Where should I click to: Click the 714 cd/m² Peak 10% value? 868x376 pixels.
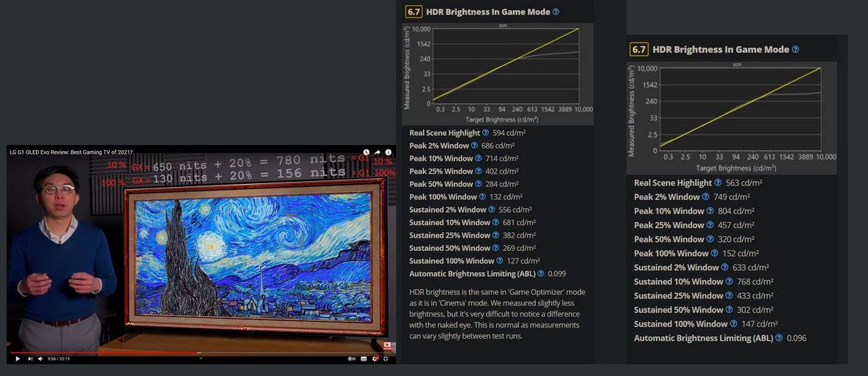tap(505, 158)
